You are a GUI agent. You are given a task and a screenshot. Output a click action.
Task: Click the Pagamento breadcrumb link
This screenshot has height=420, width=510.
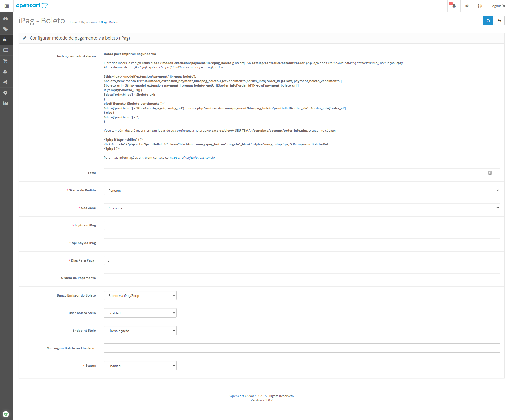click(x=89, y=22)
